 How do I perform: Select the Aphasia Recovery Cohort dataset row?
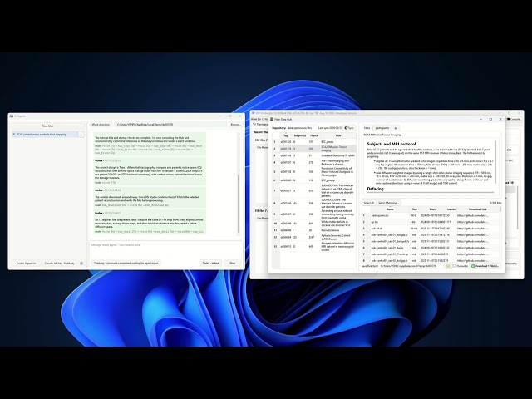tap(314, 237)
